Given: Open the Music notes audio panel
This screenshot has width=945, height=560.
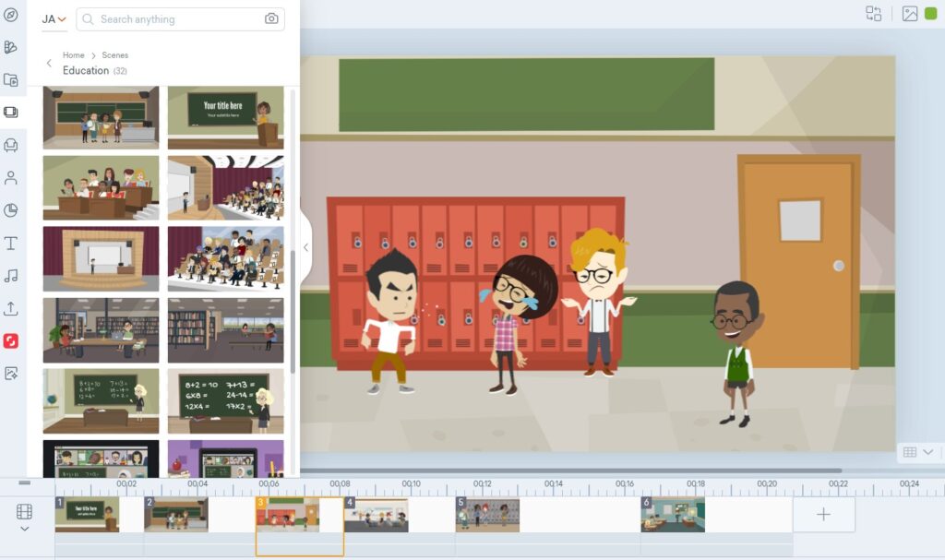Looking at the screenshot, I should (11, 276).
